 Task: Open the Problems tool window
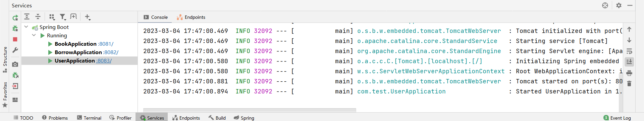(55, 118)
